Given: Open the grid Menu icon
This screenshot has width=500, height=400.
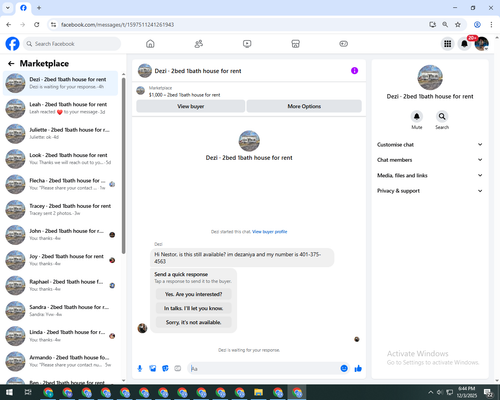Looking at the screenshot, I should click(448, 44).
